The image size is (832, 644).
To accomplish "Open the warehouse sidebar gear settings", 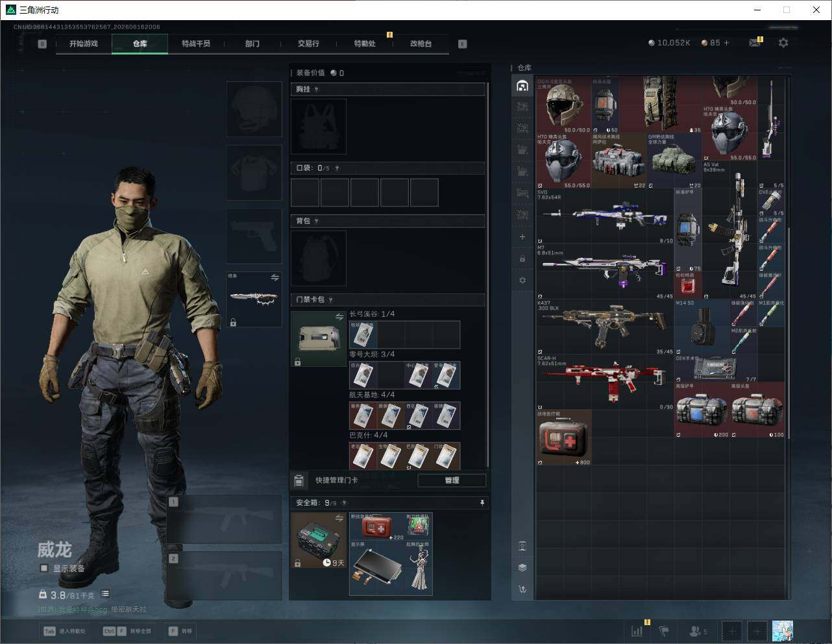I will coord(522,280).
